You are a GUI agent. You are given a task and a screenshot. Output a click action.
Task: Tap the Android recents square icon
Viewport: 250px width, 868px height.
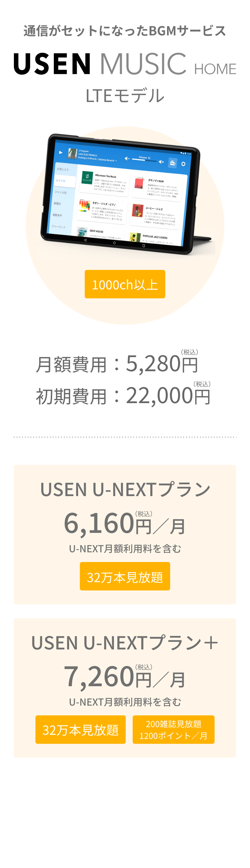[x=143, y=246]
